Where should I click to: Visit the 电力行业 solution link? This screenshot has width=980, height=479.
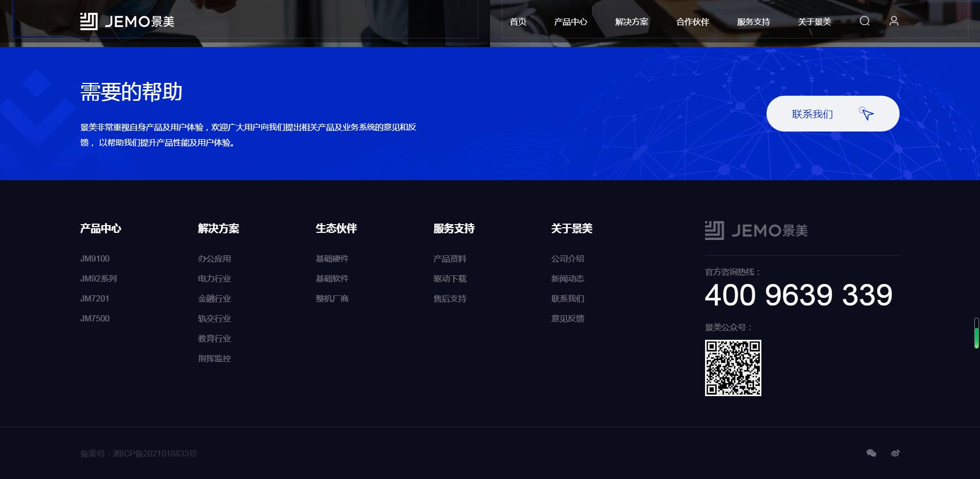[215, 279]
